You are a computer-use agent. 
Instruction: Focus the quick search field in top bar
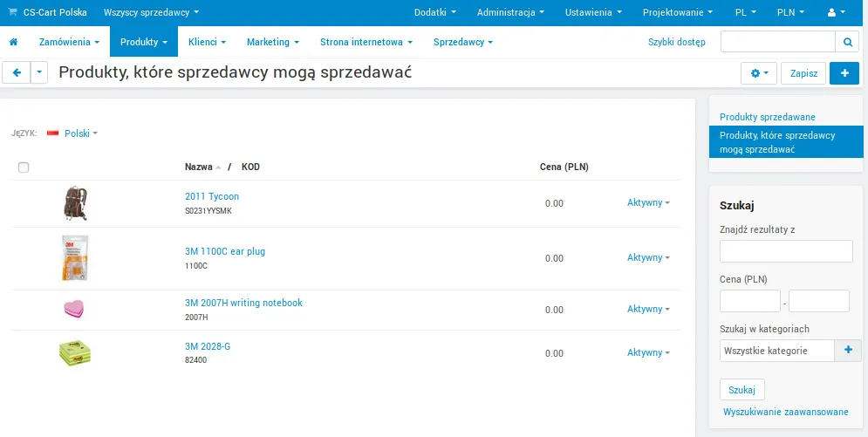[778, 42]
